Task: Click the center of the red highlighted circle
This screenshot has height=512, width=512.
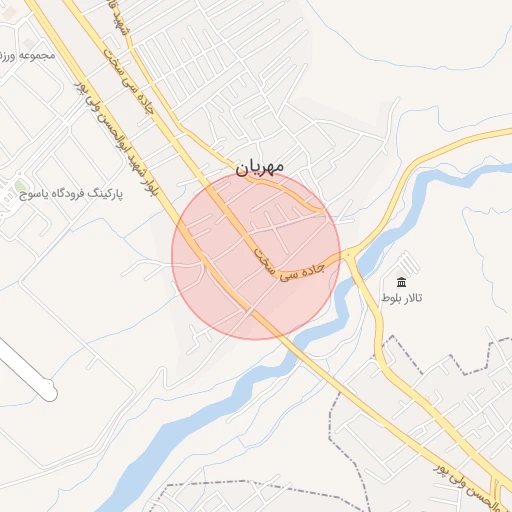Action: pyautogui.click(x=256, y=256)
